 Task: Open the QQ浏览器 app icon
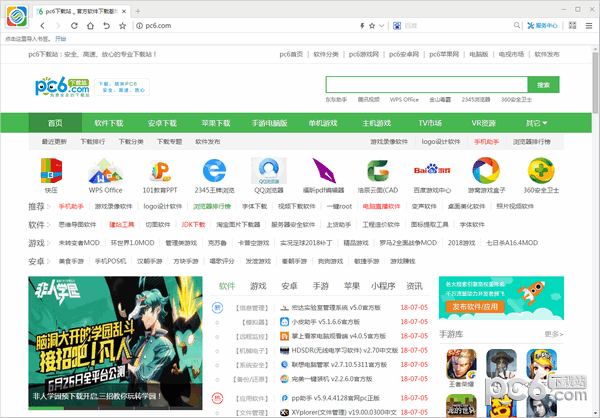tap(269, 170)
